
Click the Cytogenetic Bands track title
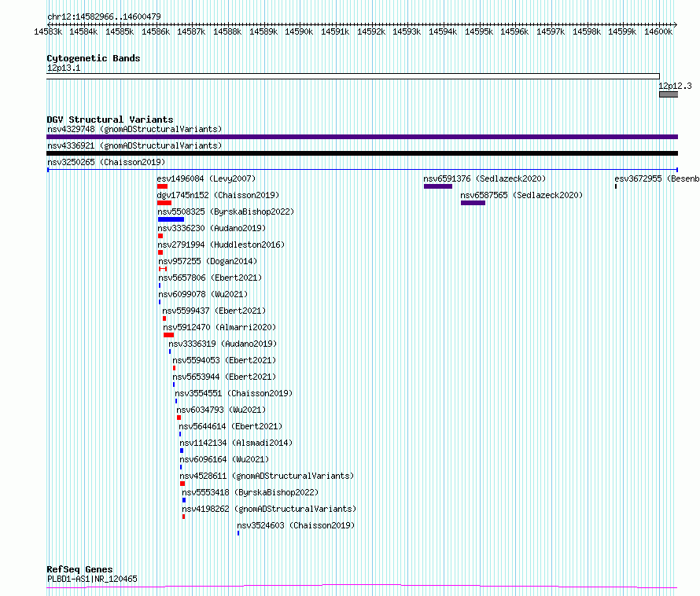click(94, 58)
